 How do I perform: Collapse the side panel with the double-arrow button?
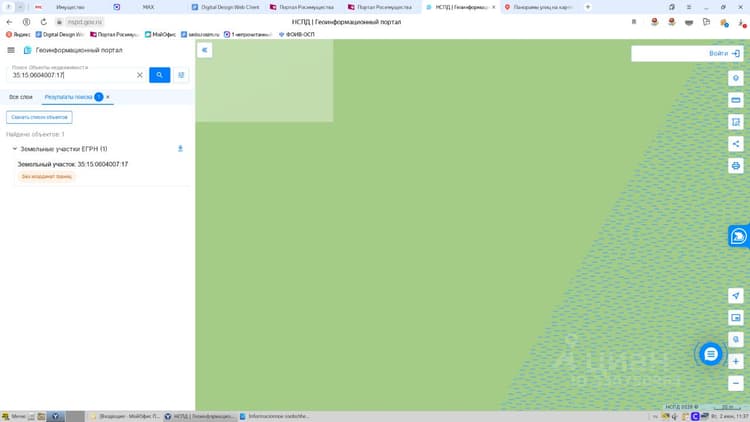point(204,50)
